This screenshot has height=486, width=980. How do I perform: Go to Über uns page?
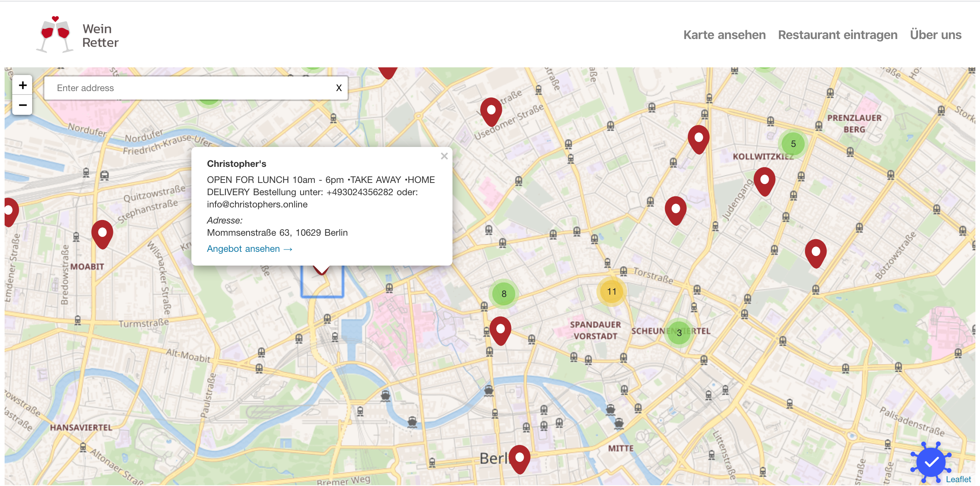tap(935, 35)
